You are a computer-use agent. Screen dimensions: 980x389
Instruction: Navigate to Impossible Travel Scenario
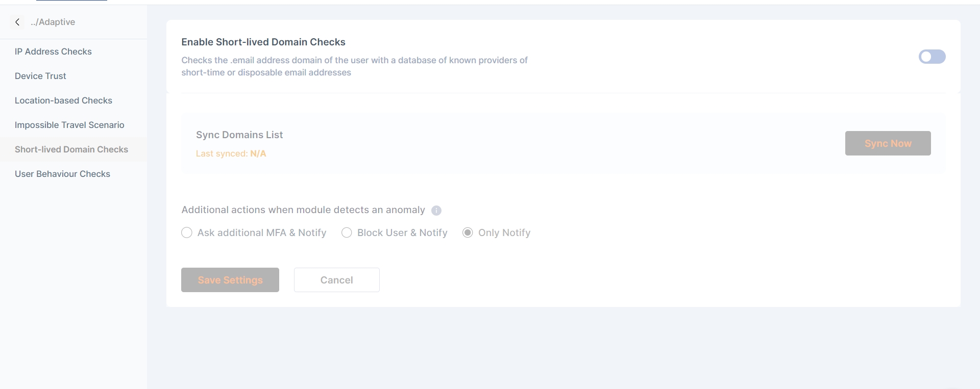tap(69, 125)
